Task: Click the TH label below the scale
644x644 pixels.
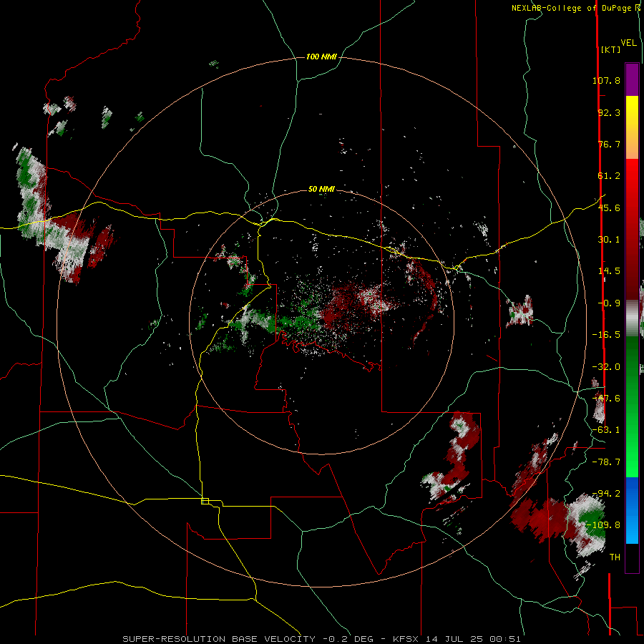Action: (x=615, y=557)
